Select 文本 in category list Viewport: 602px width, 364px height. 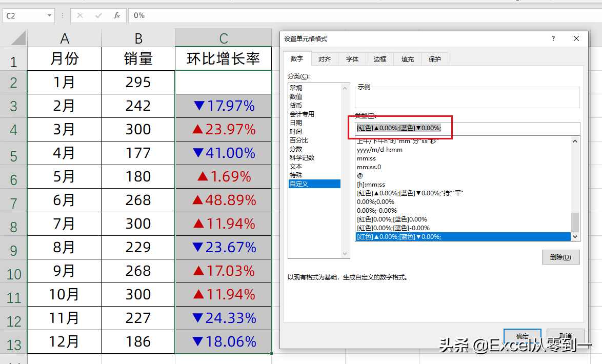pyautogui.click(x=314, y=167)
